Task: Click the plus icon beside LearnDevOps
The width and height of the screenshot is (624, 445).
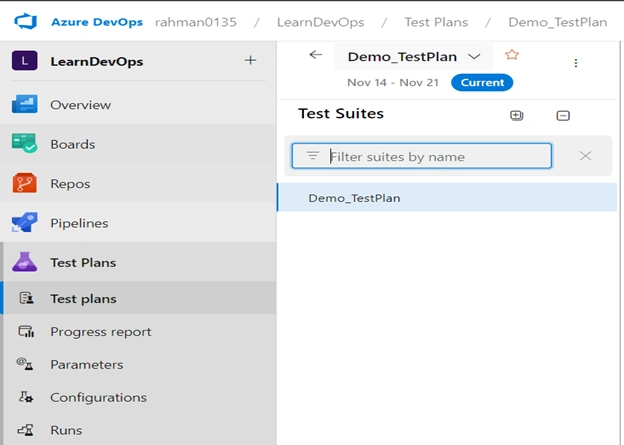Action: tap(250, 61)
